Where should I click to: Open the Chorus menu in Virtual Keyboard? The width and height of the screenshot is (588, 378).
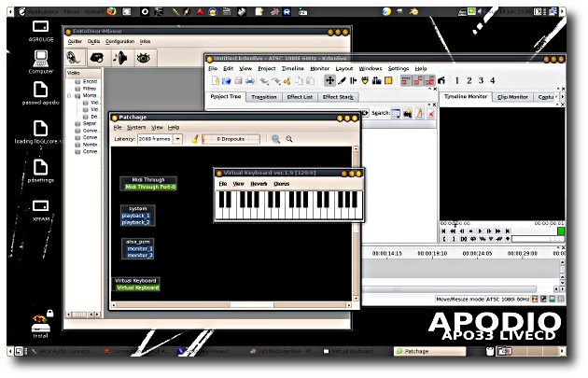click(282, 184)
